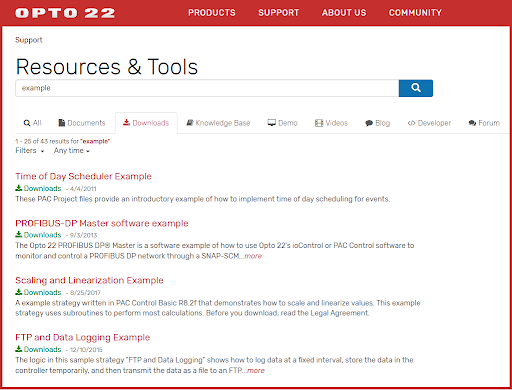Click Downloads label under PROFIBUS-DP Master result
The image size is (512, 390).
[42, 235]
